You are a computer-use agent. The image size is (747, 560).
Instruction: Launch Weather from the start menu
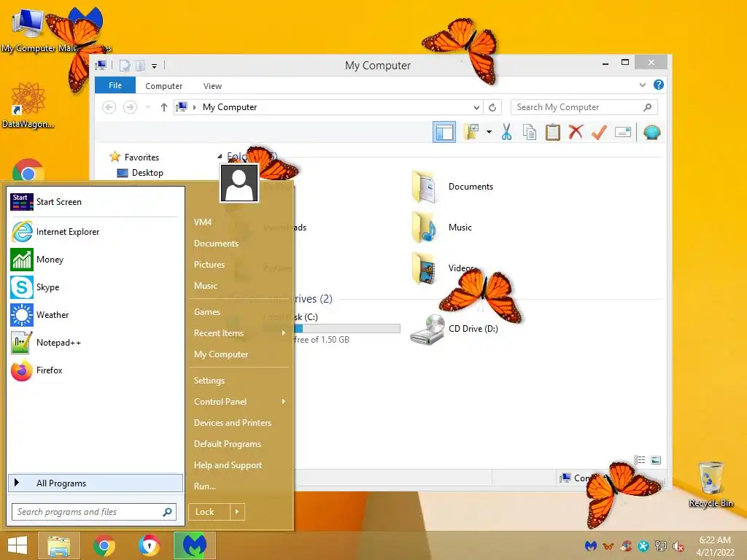pos(95,315)
